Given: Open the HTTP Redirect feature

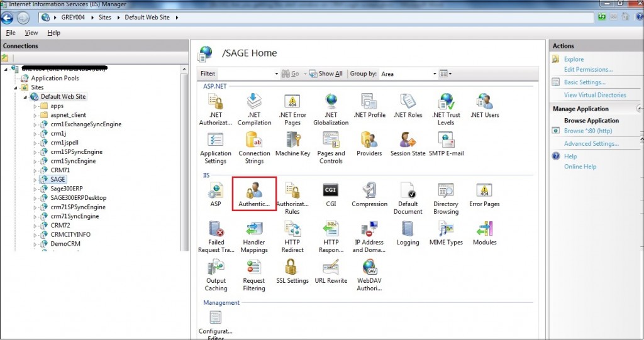Looking at the screenshot, I should pos(292,237).
